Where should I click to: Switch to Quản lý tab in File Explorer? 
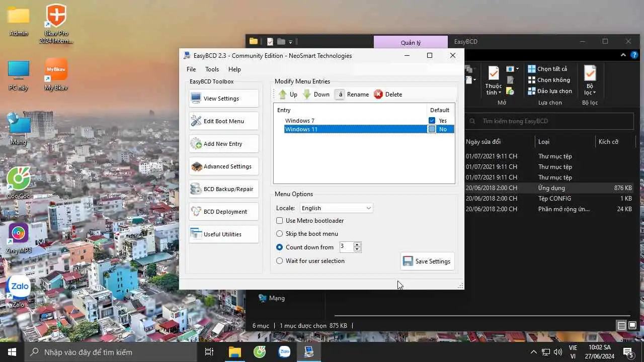(x=411, y=42)
